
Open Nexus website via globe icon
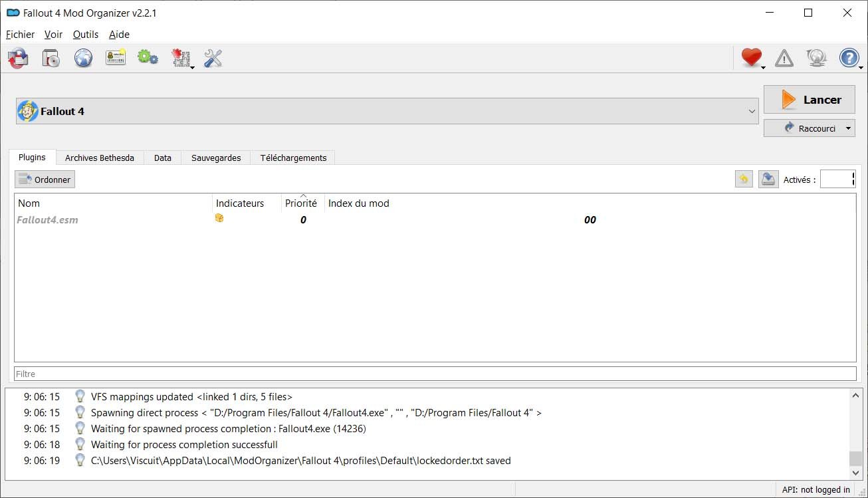click(x=83, y=59)
